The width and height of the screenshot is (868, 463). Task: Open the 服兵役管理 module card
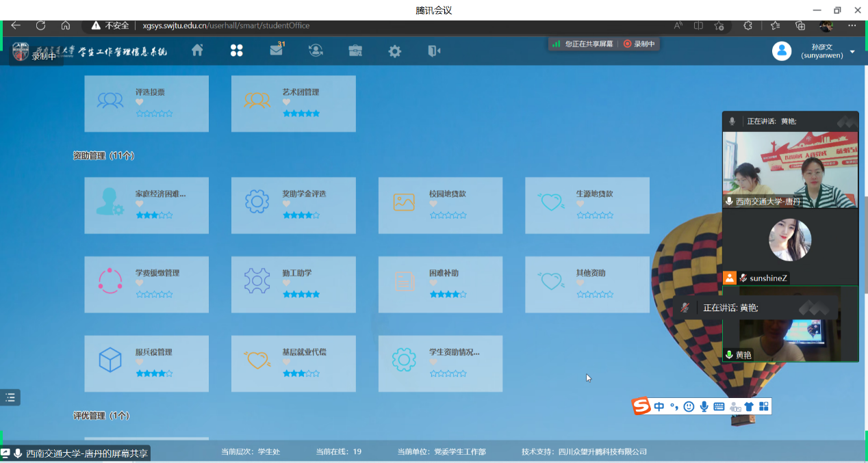coord(146,362)
